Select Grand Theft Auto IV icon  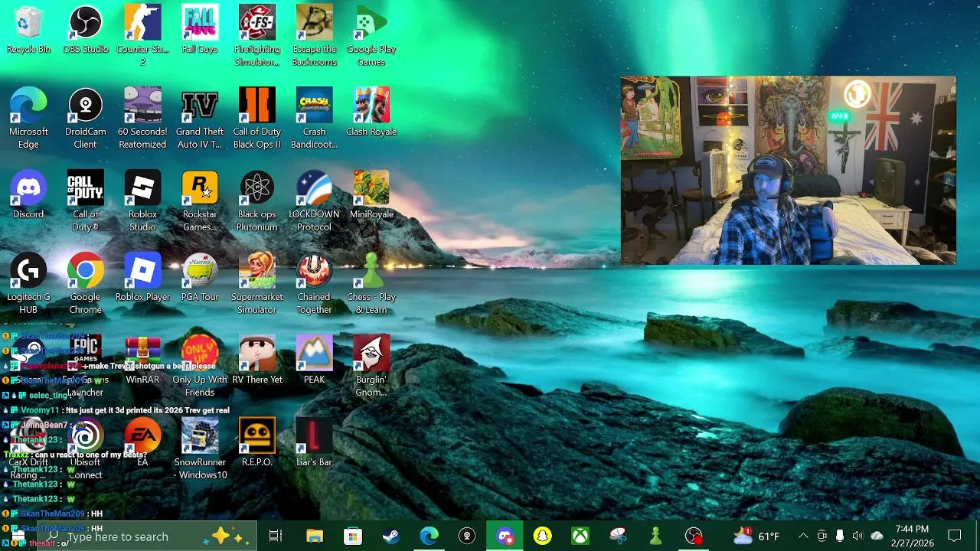pyautogui.click(x=200, y=119)
